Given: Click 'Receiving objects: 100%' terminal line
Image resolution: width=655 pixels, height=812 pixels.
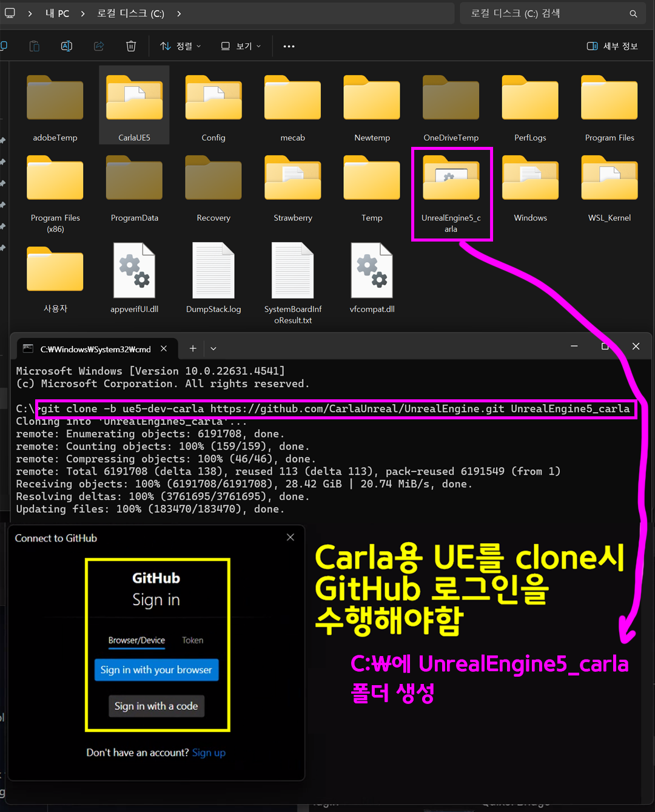Looking at the screenshot, I should 244,484.
